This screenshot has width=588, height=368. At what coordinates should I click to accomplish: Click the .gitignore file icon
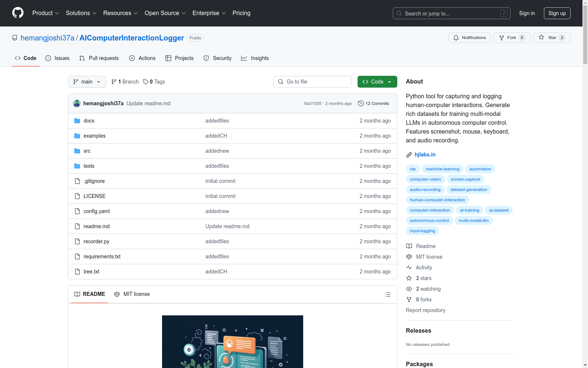point(77,181)
